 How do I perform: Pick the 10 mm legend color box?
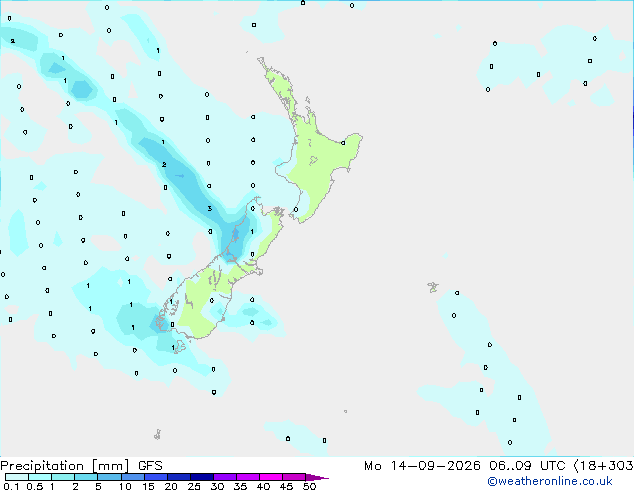pos(133,477)
